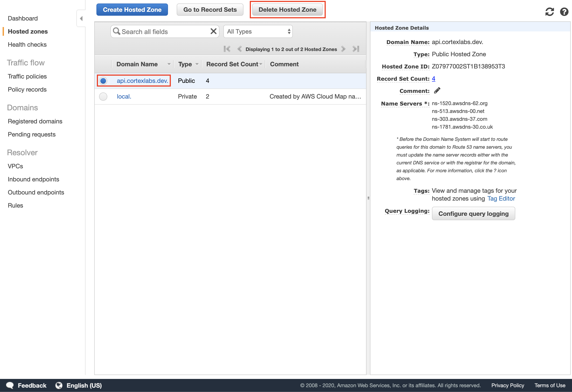Open the Tag Editor link
The height and width of the screenshot is (392, 572).
click(x=501, y=198)
